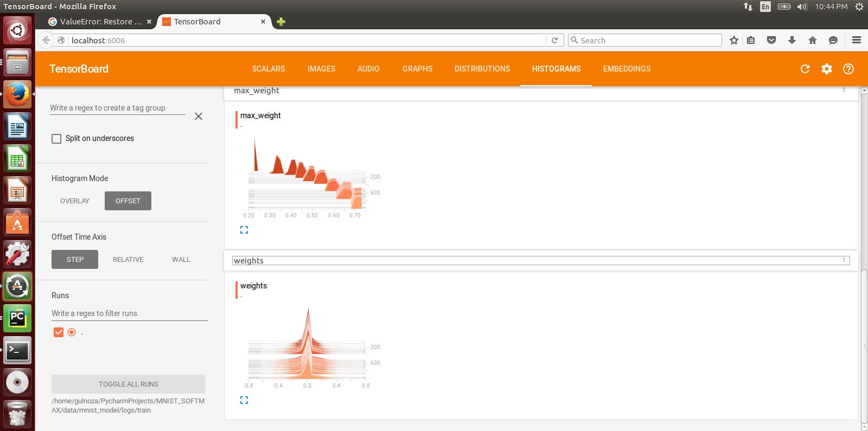Open Pocket icon in Firefox toolbar

pos(771,40)
